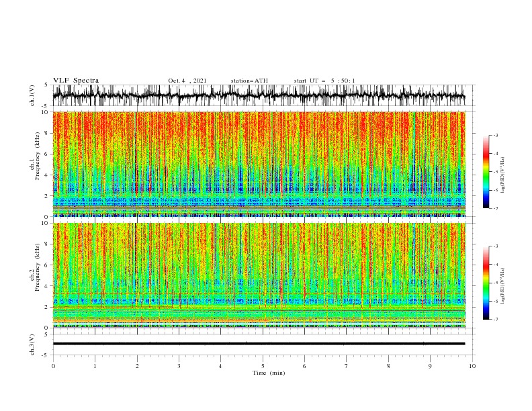
Task: Click the "ch.3(V)" axis label
Action: 32,345
